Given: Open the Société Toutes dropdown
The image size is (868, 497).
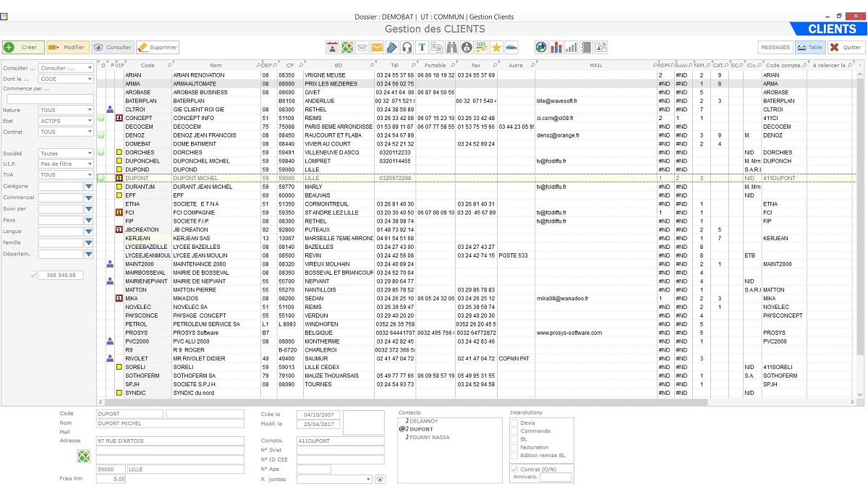Looking at the screenshot, I should (x=66, y=153).
